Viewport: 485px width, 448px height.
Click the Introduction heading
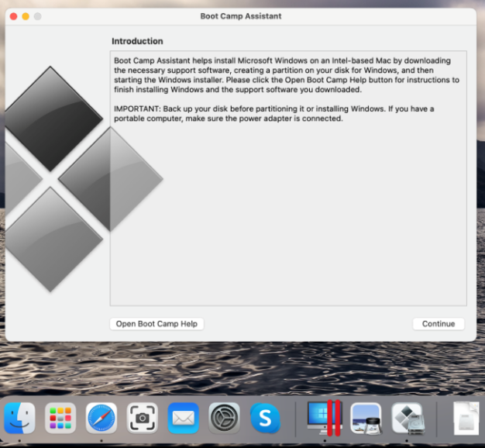(137, 41)
